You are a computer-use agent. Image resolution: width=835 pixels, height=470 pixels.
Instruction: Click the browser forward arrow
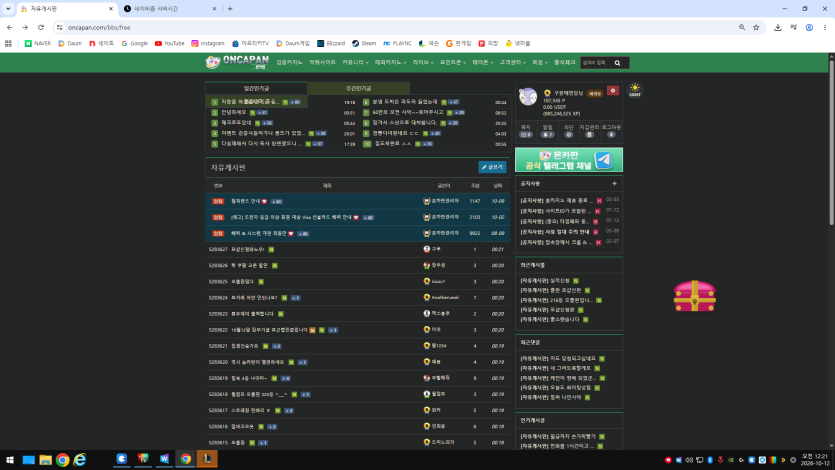pos(25,27)
